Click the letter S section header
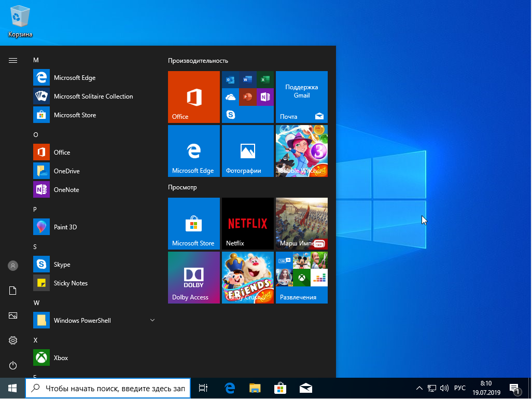Viewport: 532px width, 399px height. tap(35, 247)
